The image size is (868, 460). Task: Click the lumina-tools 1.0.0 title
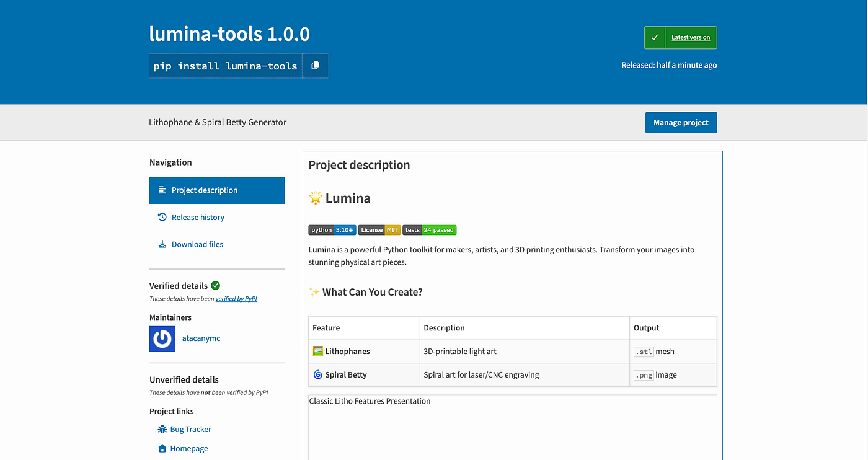[x=229, y=33]
